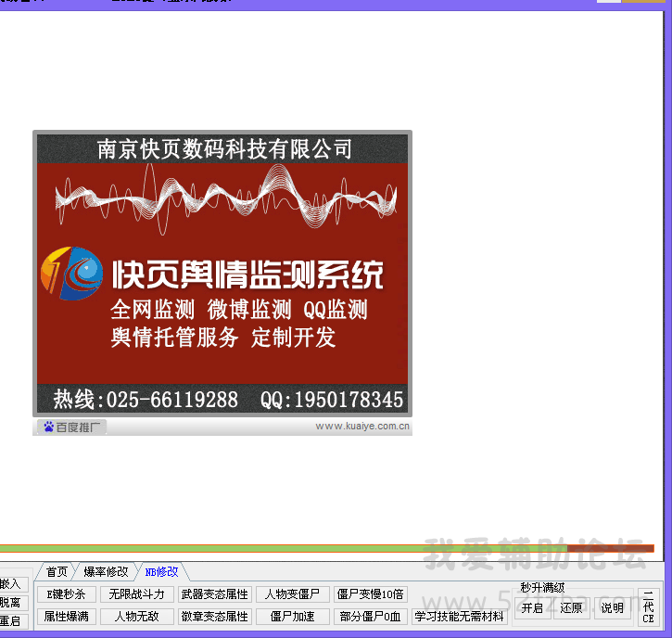Screen dimensions: 672x638
Task: Switch to the 首页 tab
Action: click(x=57, y=571)
